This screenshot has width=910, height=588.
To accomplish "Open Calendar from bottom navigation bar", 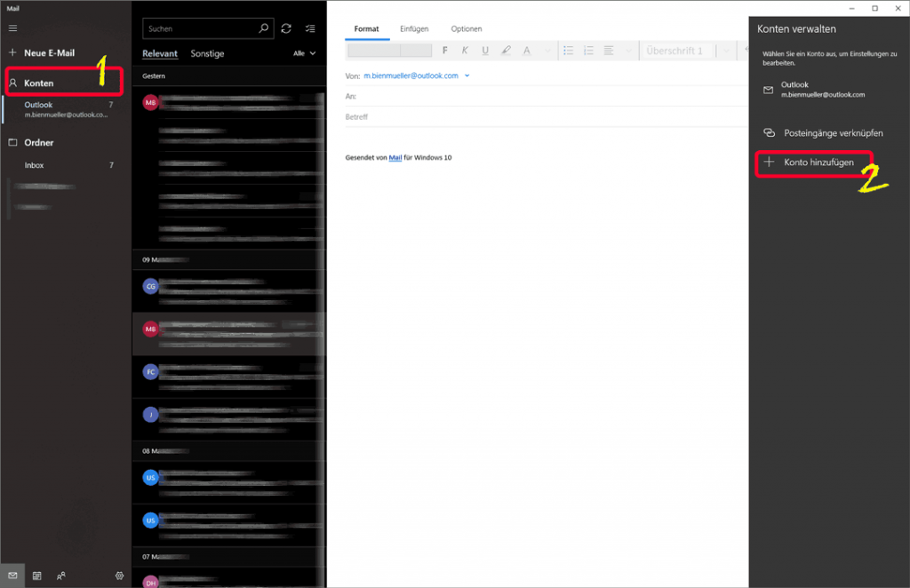I will tap(36, 576).
